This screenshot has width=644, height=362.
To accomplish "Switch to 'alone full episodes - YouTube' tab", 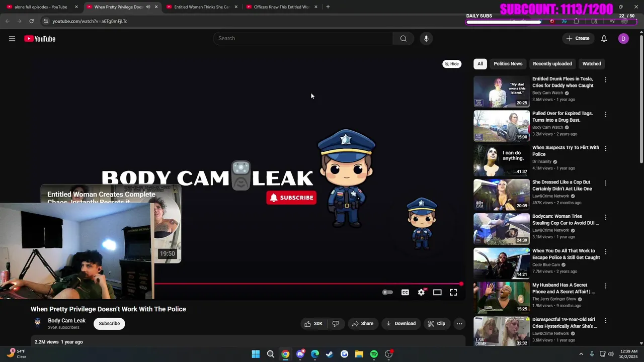I will click(x=41, y=7).
